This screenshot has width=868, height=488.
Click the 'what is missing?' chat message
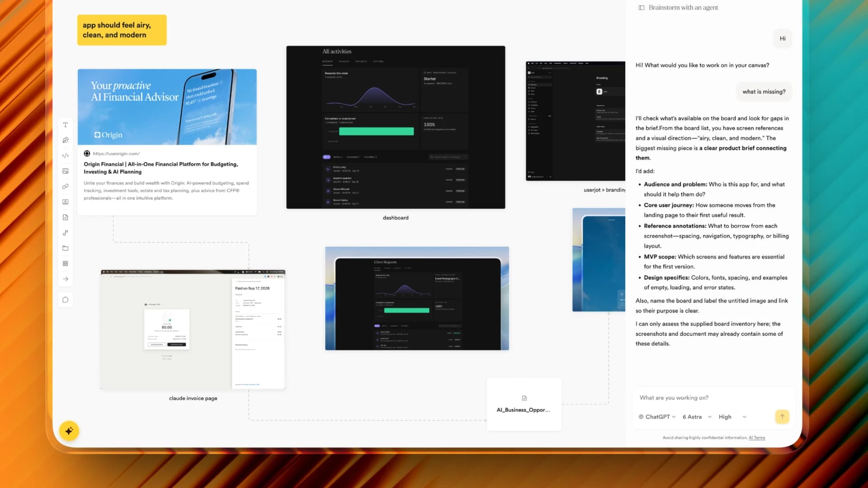pos(764,92)
